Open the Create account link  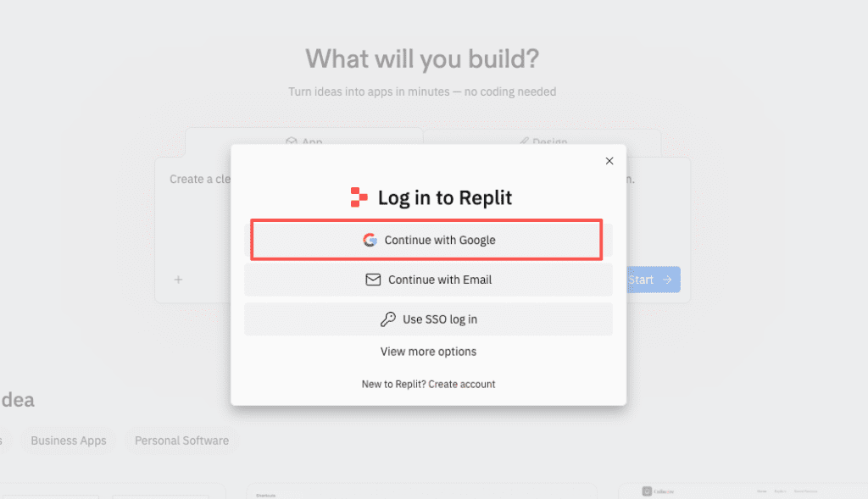[x=462, y=384]
